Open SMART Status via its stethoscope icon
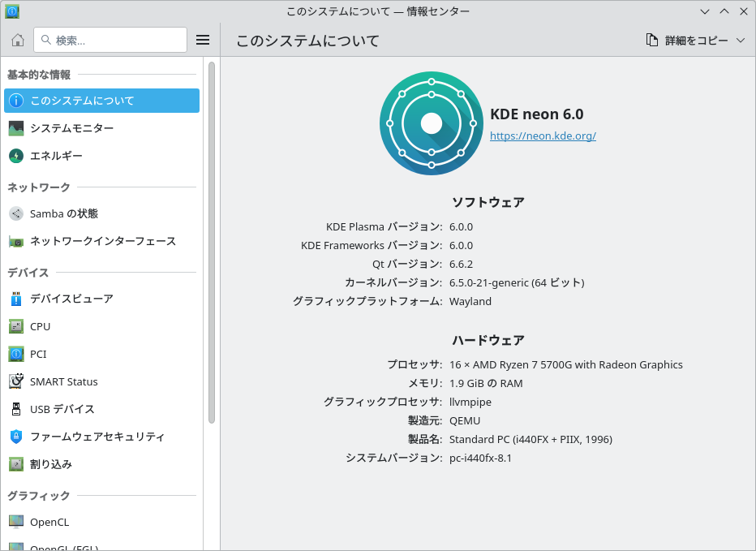756x551 pixels. (16, 381)
